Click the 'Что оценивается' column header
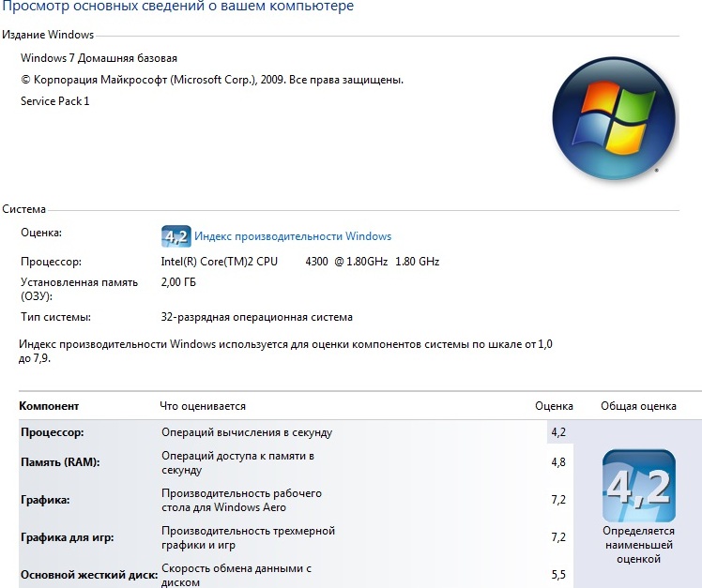Screen dimensions: 702x588 pyautogui.click(x=203, y=406)
